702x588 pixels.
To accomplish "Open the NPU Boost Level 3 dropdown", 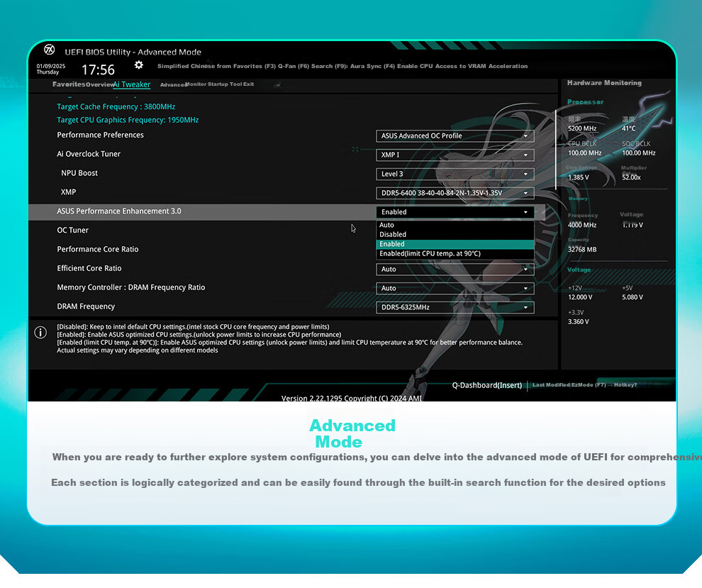I will [x=455, y=174].
